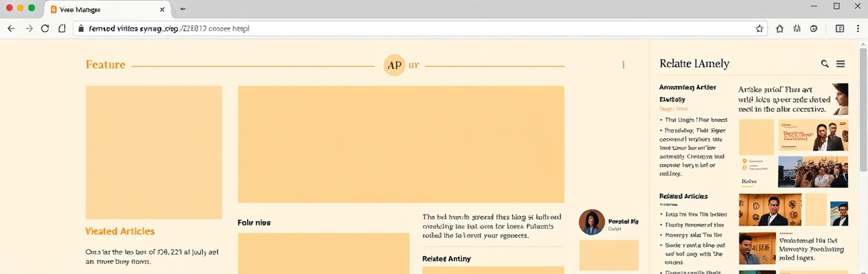Open the page icon beside reload
This screenshot has height=274, width=868.
(x=62, y=29)
